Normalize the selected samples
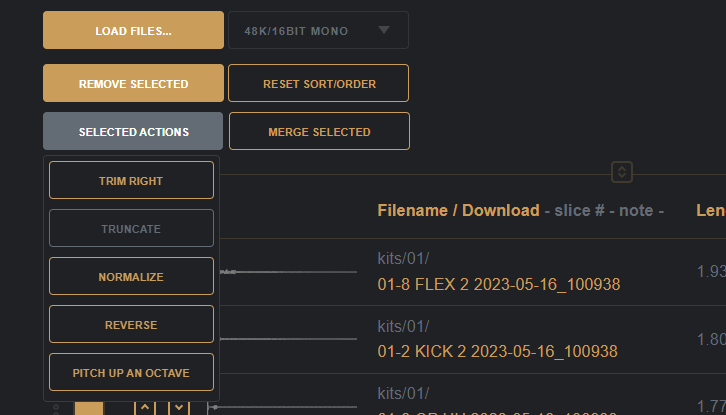726x415 pixels. 131,277
